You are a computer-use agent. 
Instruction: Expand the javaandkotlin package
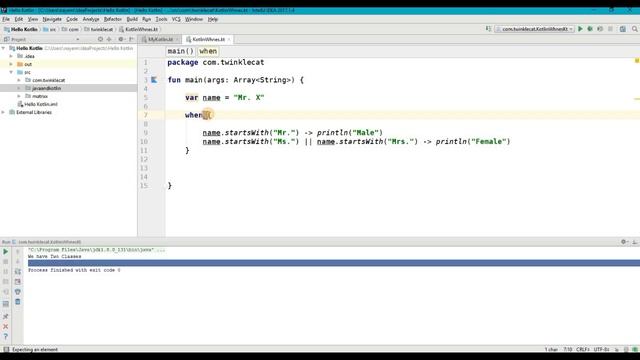point(19,88)
